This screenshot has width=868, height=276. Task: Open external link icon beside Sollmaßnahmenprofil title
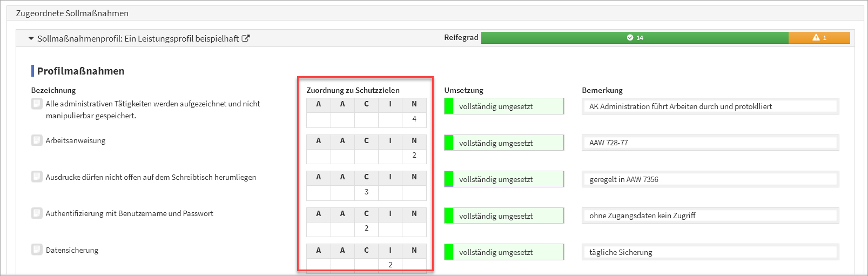(246, 38)
